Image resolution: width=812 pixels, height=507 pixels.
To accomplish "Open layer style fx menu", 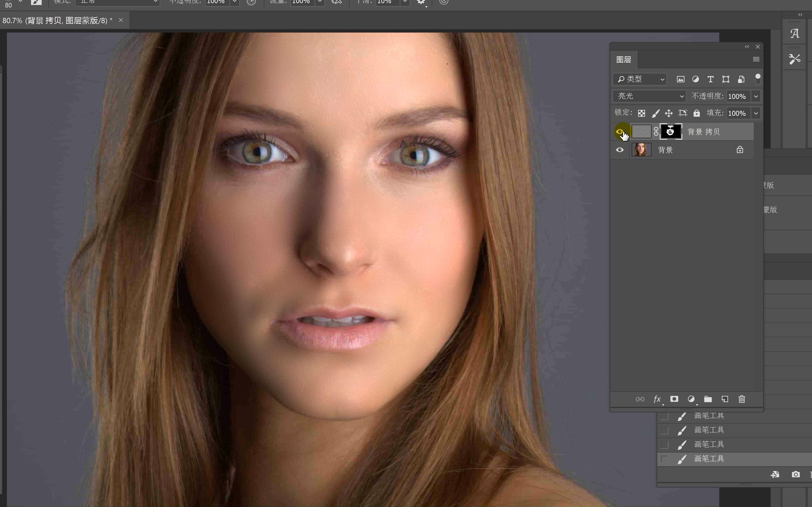I will coord(657,399).
